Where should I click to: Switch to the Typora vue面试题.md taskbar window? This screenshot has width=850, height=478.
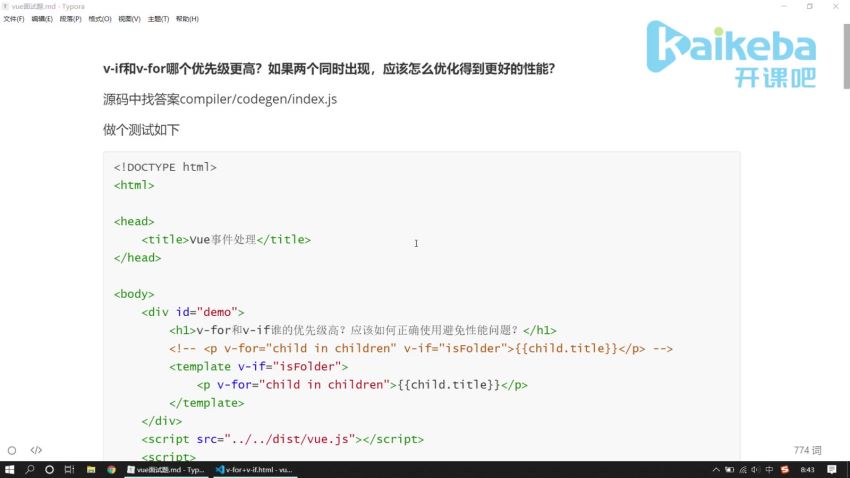tap(166, 469)
